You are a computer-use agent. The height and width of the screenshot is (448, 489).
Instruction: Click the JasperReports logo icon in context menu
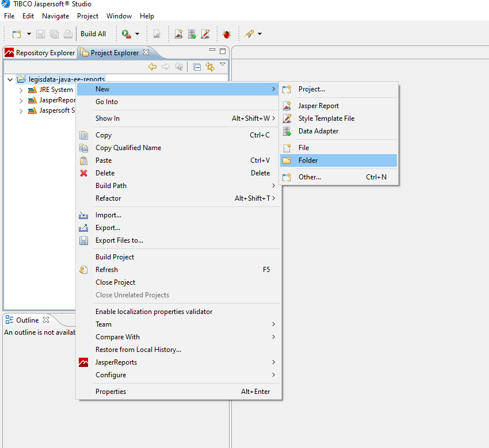tap(84, 362)
